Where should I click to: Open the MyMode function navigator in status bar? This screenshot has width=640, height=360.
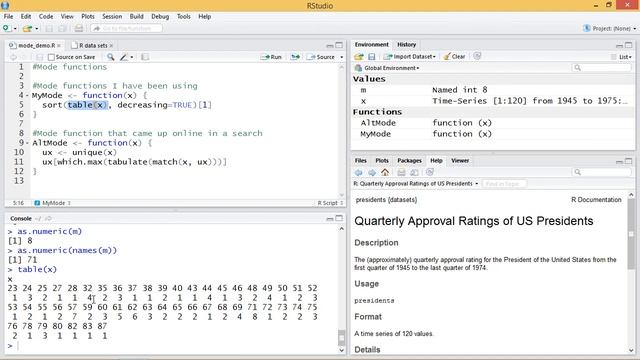[52, 203]
